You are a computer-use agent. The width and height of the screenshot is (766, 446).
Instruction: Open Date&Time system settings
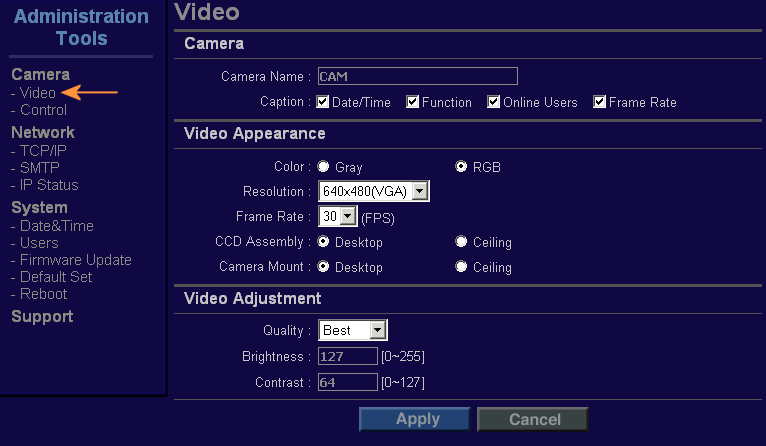point(57,226)
